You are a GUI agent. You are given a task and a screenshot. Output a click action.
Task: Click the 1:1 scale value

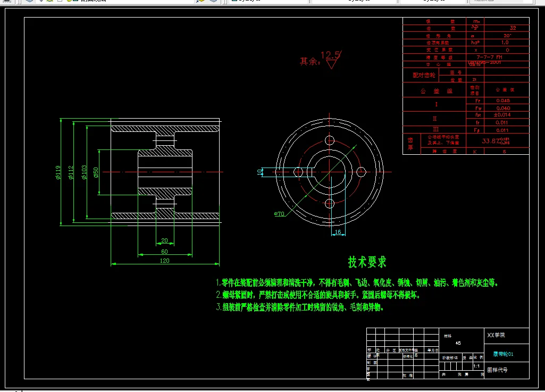point(476,366)
